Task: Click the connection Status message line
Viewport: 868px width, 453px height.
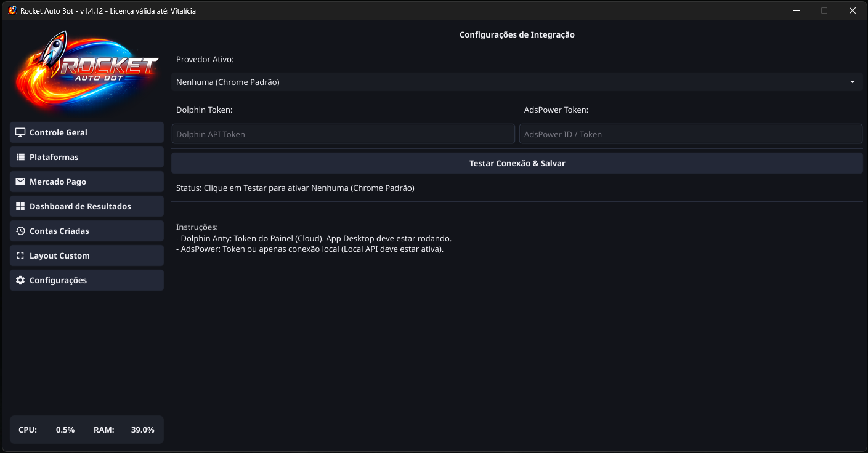Action: (295, 188)
